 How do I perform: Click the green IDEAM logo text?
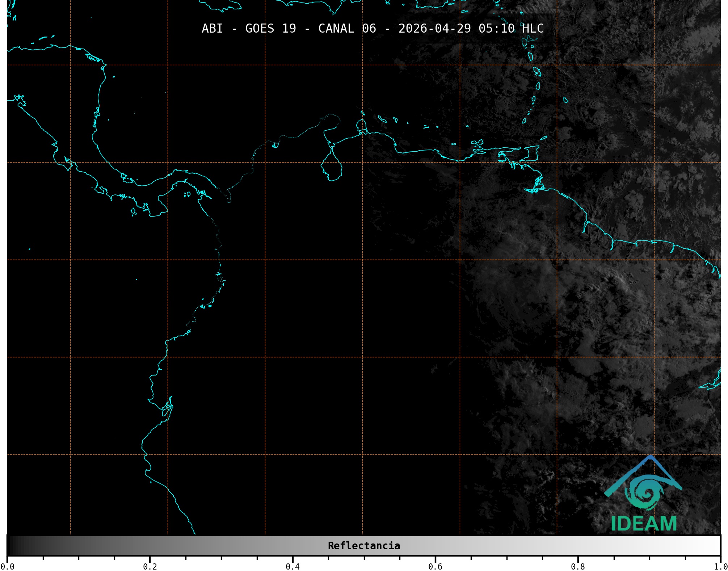click(x=644, y=524)
